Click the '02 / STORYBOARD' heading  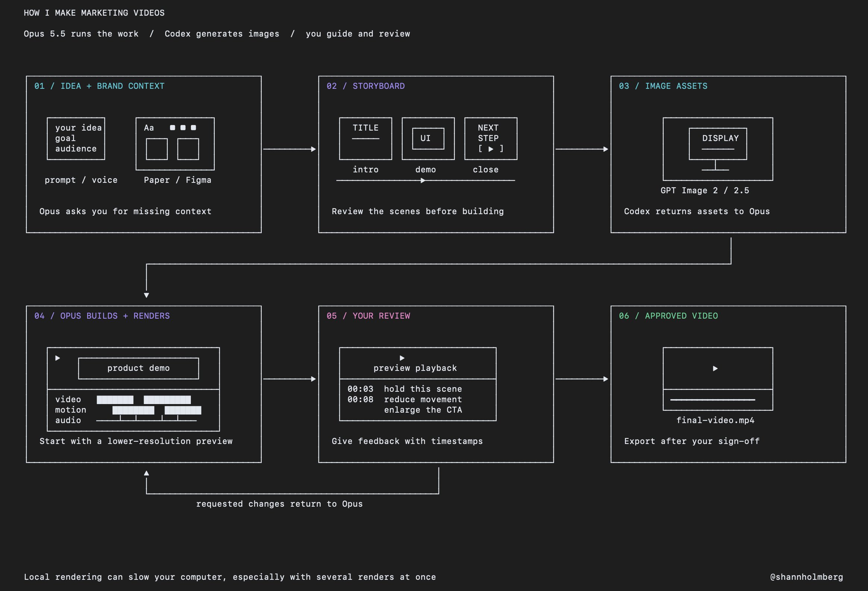click(x=366, y=86)
